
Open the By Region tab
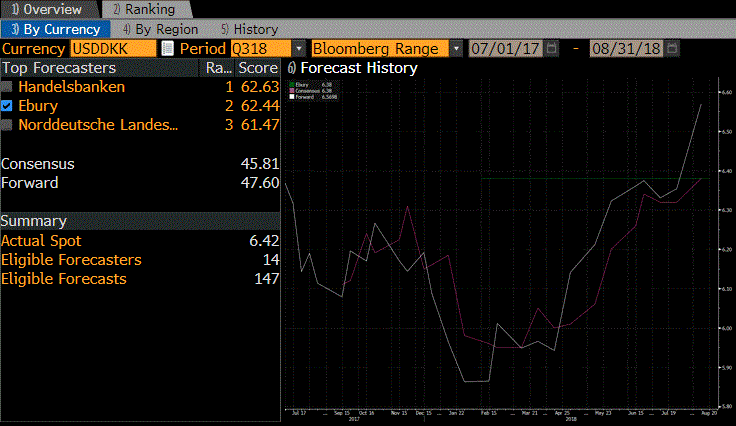point(161,29)
